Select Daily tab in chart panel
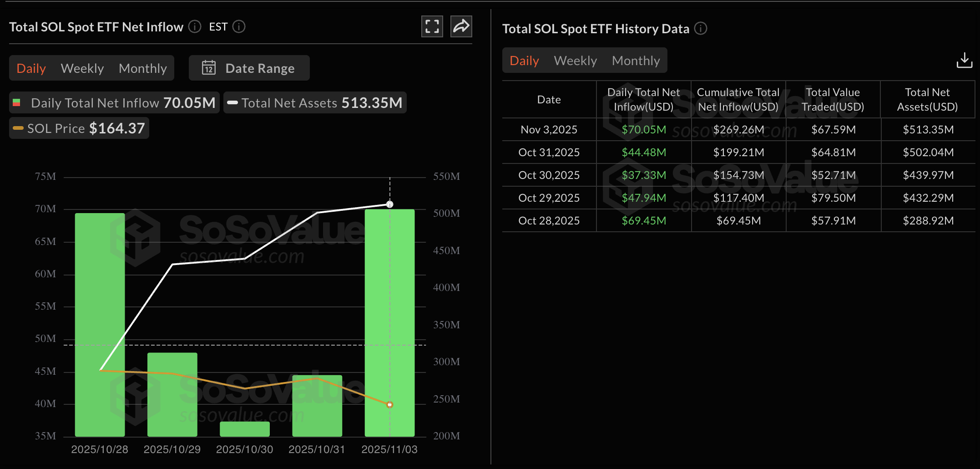 31,68
